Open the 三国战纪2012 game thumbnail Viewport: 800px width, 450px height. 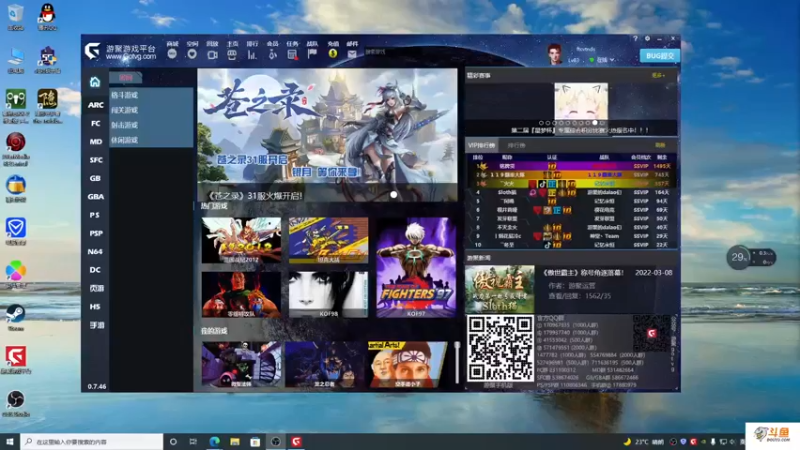pos(241,240)
